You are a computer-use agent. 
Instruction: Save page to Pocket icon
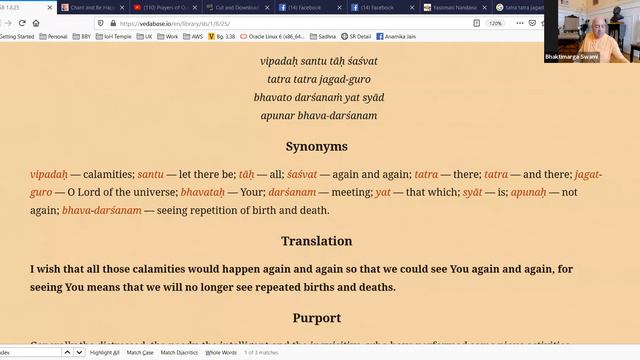tap(532, 23)
